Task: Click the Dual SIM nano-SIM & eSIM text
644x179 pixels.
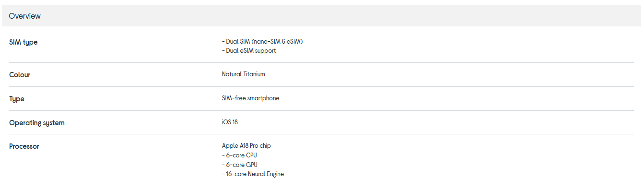Action: click(x=262, y=42)
